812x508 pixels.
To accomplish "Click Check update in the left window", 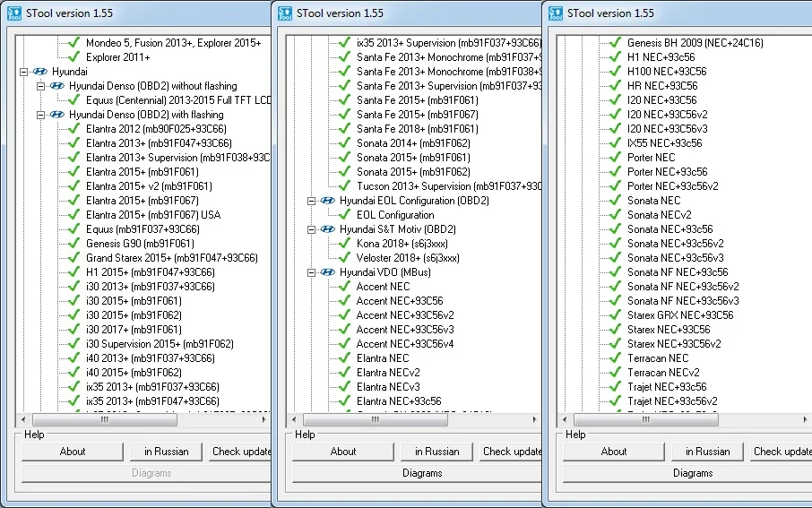I will tap(240, 452).
